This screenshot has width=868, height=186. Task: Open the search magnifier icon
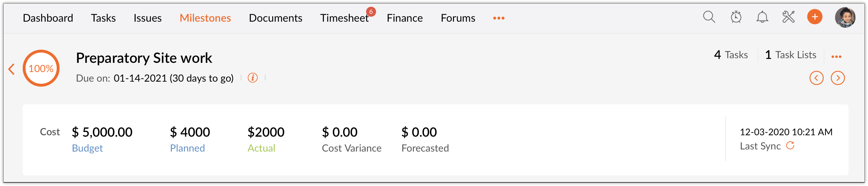pos(709,17)
